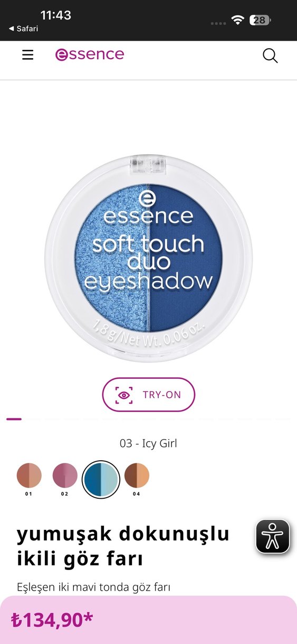Tap the 04 label under last swatch
The height and width of the screenshot is (644, 297).
[x=136, y=494]
